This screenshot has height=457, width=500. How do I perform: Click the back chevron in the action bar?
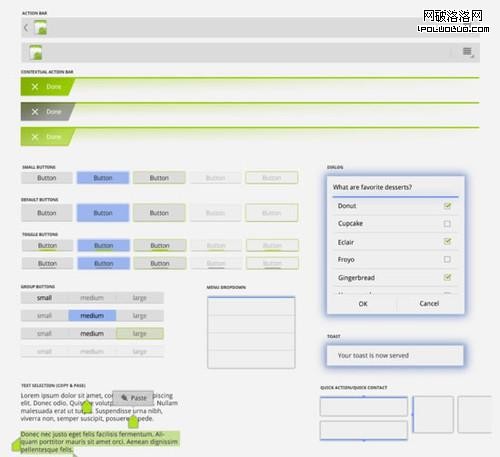[x=26, y=28]
